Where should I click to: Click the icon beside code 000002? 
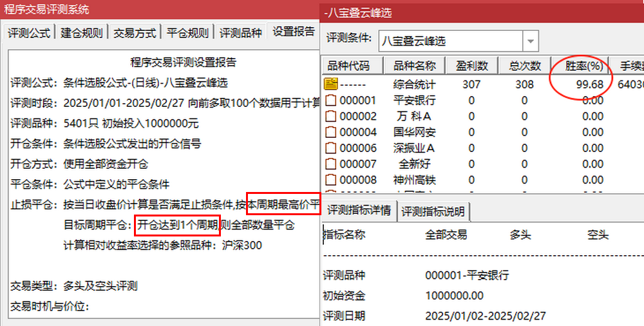click(x=330, y=117)
